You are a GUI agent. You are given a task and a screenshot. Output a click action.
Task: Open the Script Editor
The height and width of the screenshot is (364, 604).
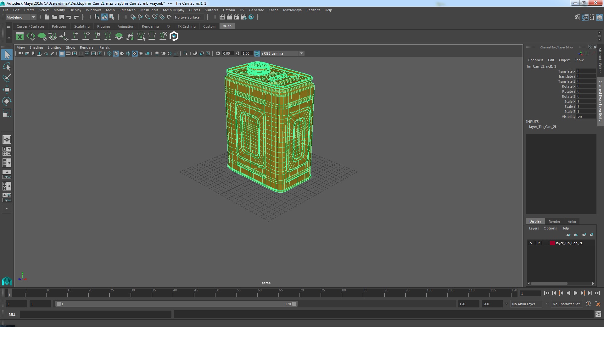(x=598, y=314)
